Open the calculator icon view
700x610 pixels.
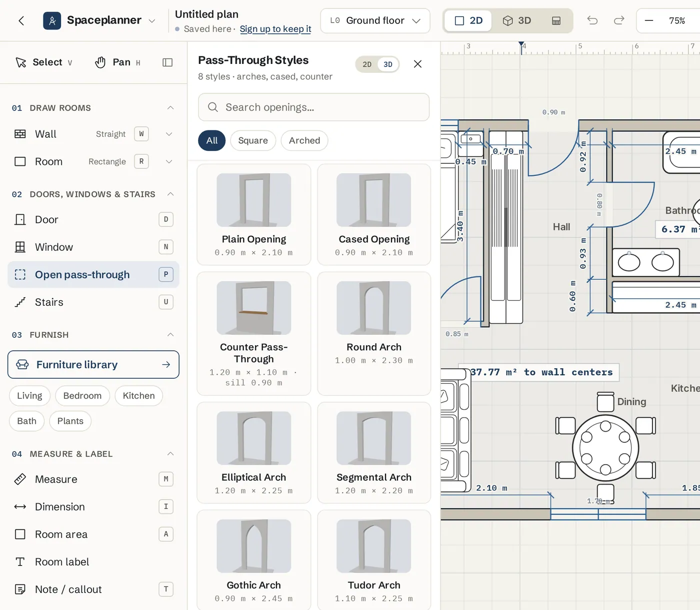[556, 20]
